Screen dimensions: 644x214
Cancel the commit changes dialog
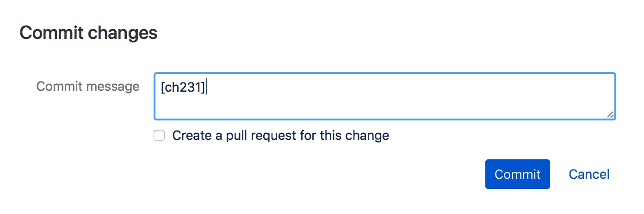[589, 174]
